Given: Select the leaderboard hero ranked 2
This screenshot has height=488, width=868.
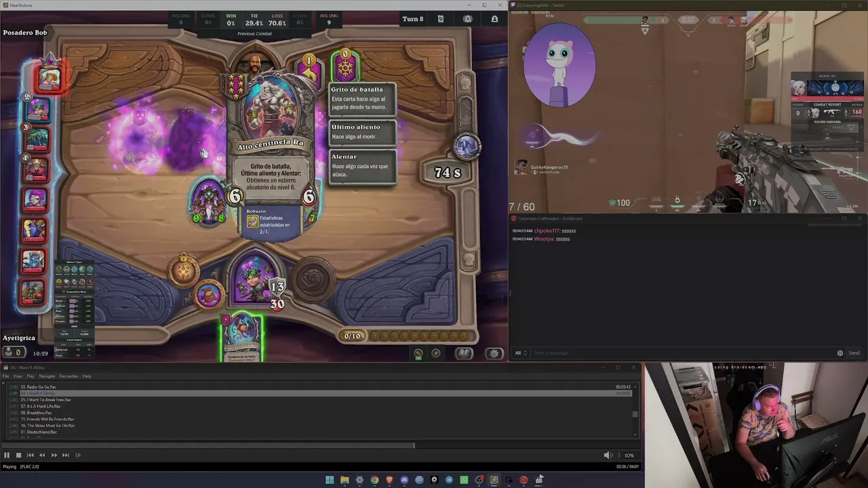Looking at the screenshot, I should pos(38,110).
